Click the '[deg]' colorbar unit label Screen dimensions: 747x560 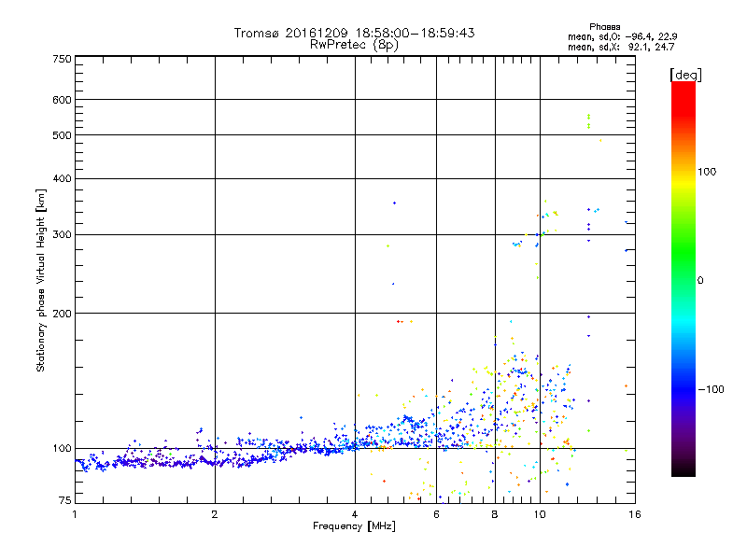click(x=685, y=75)
